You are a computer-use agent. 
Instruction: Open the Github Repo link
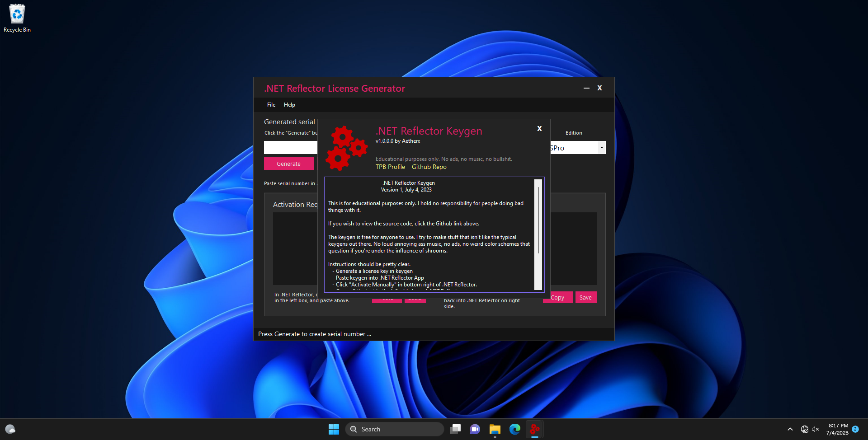(429, 167)
